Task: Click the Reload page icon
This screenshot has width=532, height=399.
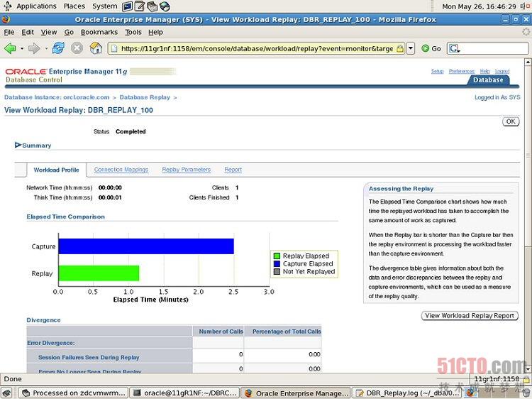Action: (58, 48)
